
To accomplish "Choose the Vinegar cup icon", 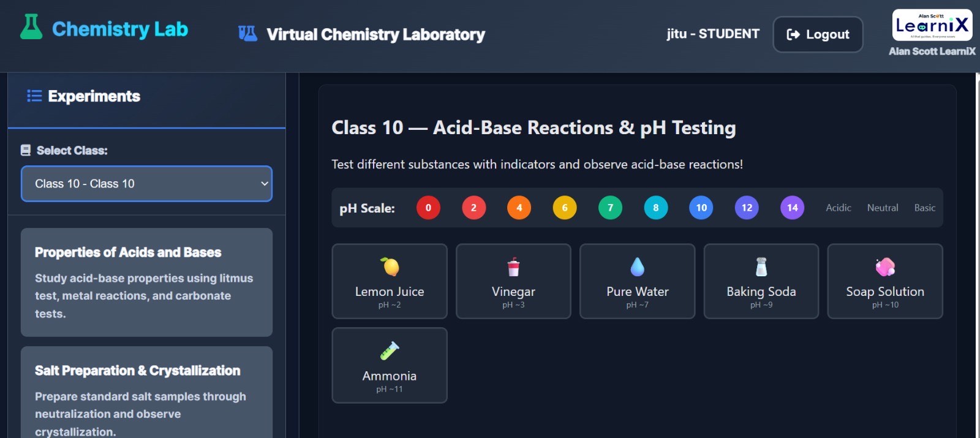I will click(513, 267).
